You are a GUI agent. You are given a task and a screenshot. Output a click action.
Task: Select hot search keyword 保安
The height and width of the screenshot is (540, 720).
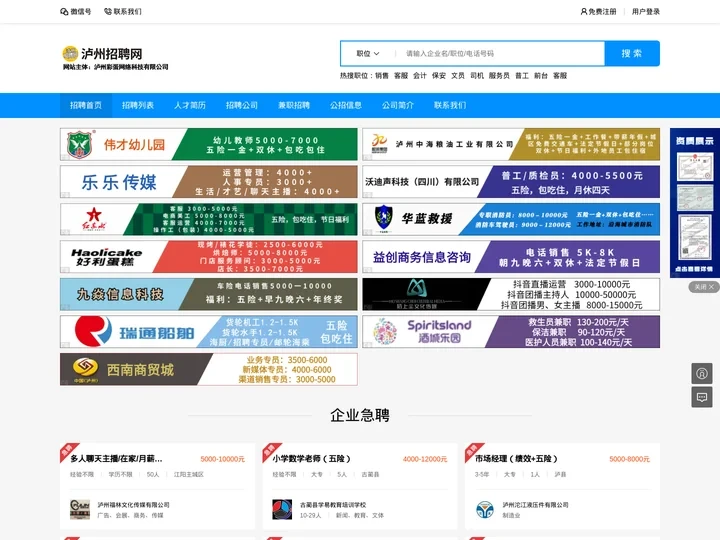pos(439,76)
